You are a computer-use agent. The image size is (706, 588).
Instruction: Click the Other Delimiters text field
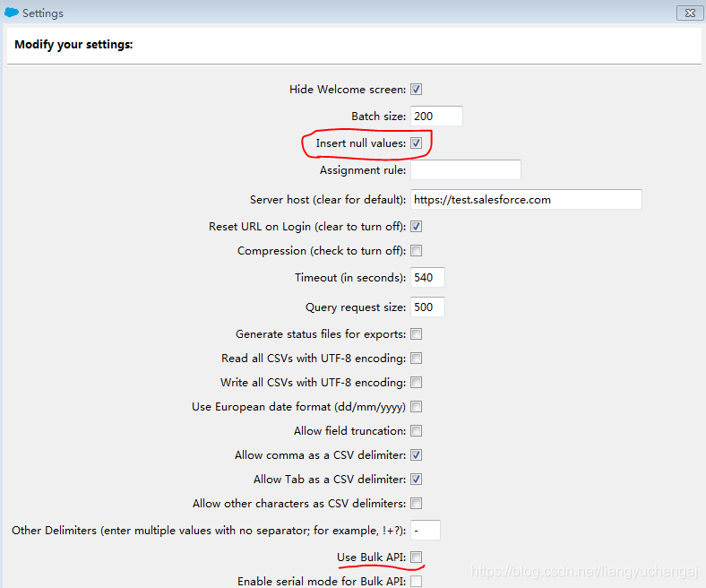pos(425,531)
